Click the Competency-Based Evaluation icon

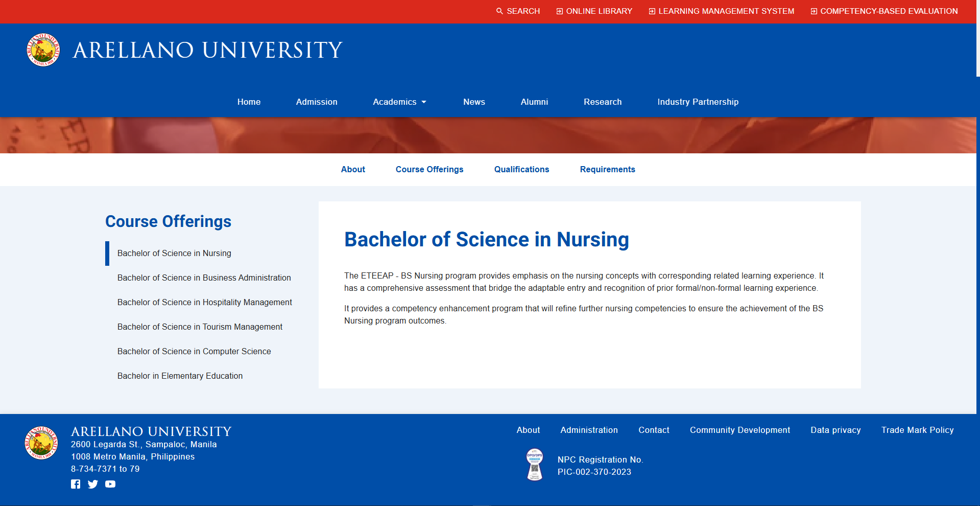813,11
